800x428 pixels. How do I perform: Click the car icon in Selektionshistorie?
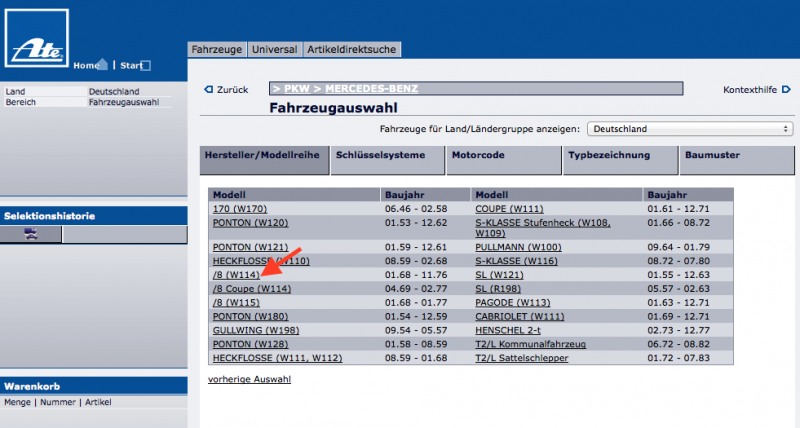[x=31, y=234]
